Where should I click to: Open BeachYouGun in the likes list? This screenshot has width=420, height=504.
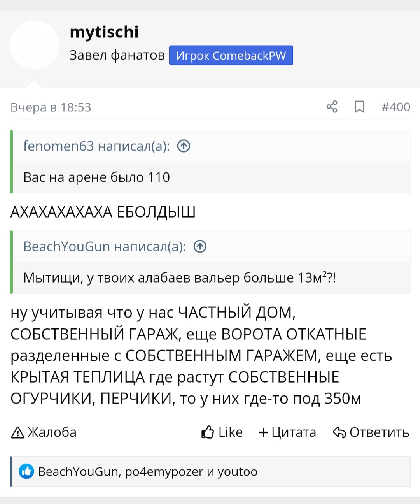[78, 472]
